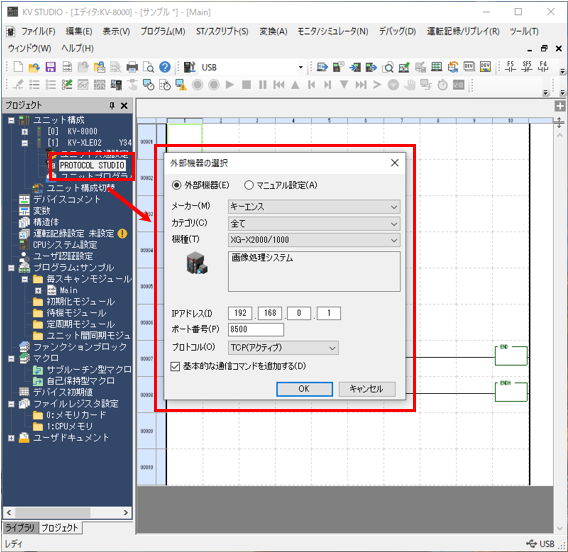
Task: Toggle 基本的な通信コマンドを追加する checkbox
Action: [175, 367]
